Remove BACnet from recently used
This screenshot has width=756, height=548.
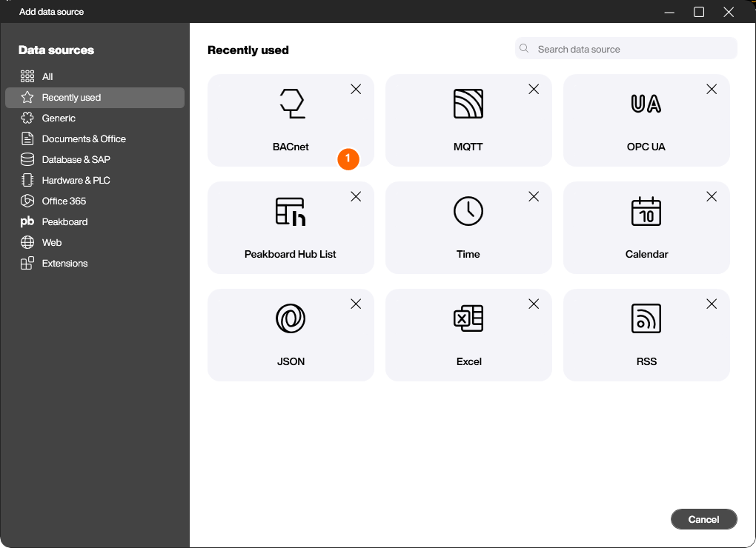tap(356, 89)
